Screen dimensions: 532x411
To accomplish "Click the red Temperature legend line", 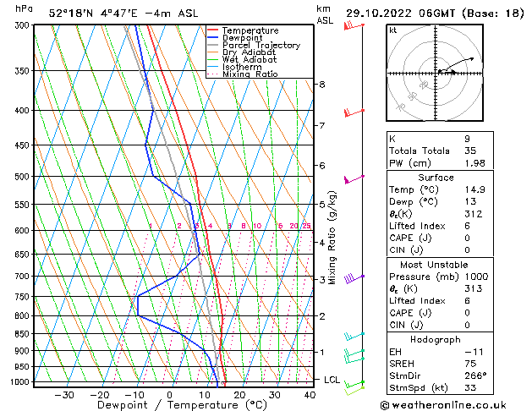I will pos(212,30).
